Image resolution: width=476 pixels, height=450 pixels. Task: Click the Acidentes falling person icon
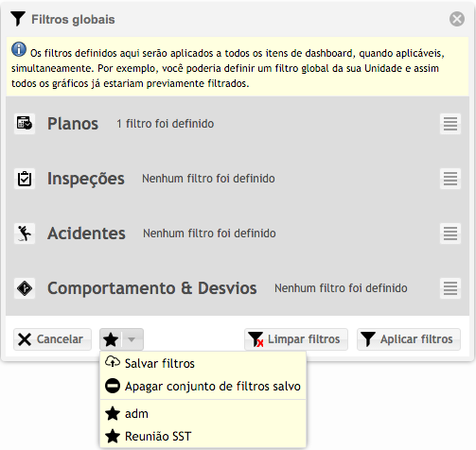[x=25, y=234]
